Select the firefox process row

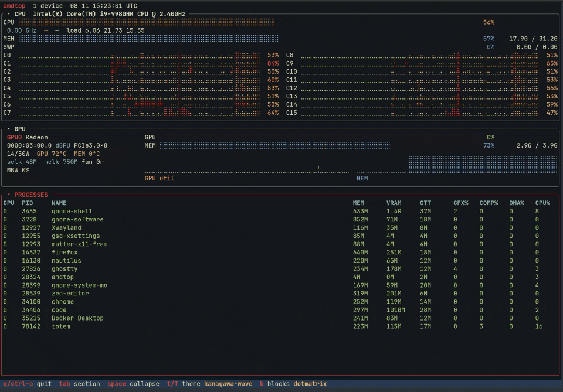[281, 253]
